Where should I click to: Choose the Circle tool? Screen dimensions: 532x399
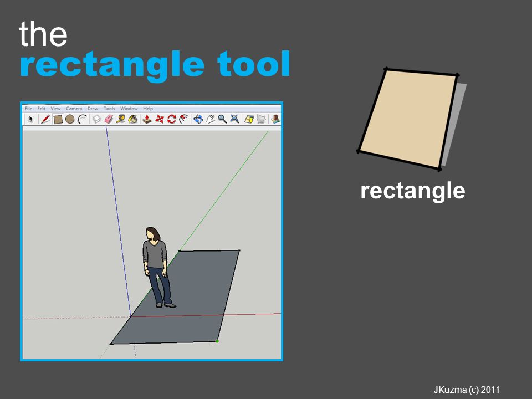coord(70,119)
